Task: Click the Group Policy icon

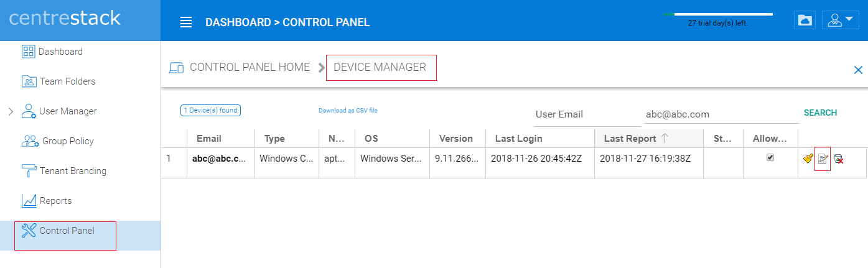Action: pos(30,141)
